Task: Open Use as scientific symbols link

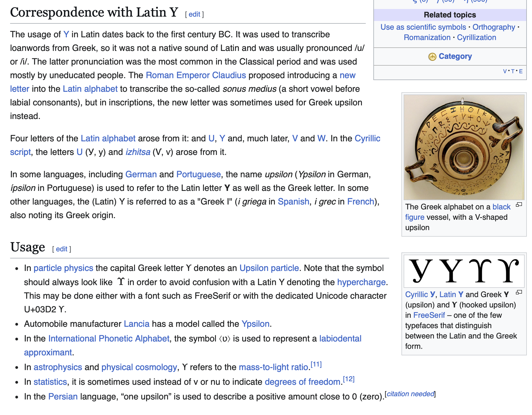Action: tap(423, 27)
